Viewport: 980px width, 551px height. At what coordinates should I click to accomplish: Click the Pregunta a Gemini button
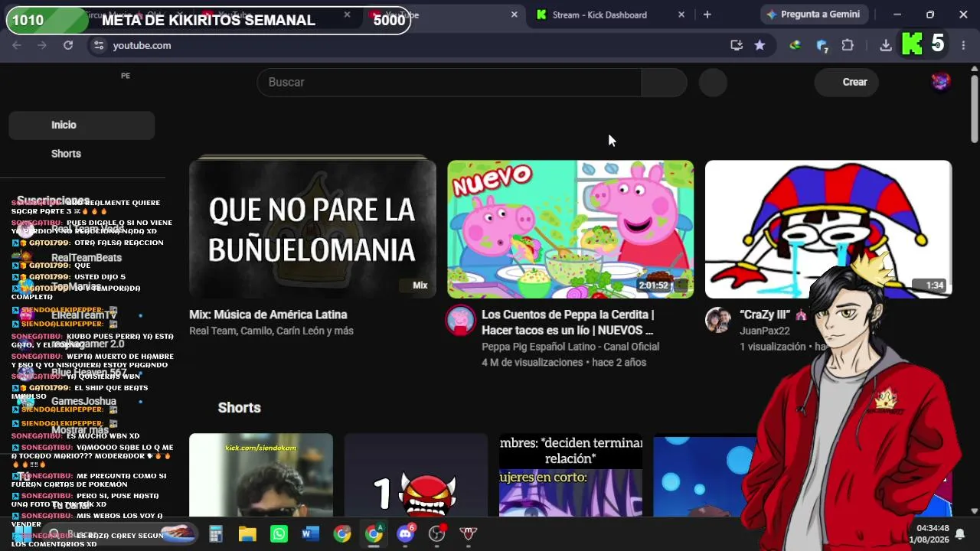(x=813, y=15)
